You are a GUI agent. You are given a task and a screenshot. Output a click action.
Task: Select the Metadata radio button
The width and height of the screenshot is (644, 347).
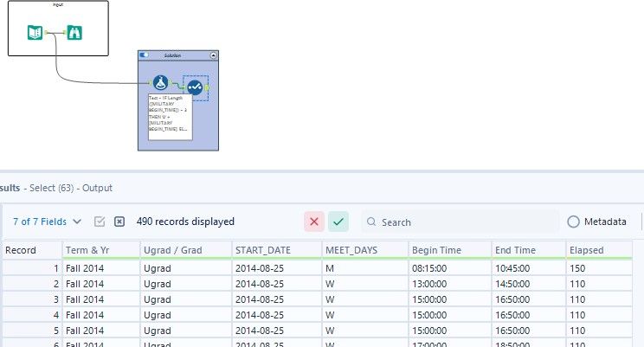coord(573,222)
